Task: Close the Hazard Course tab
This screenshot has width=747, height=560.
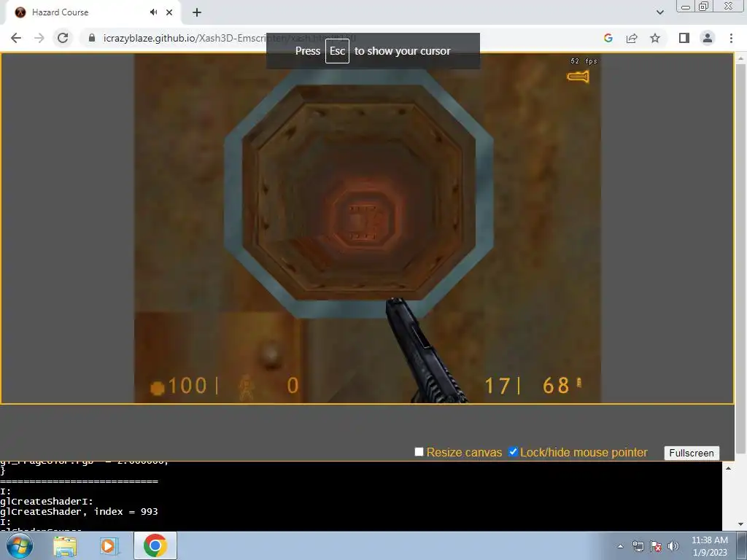Action: click(169, 12)
